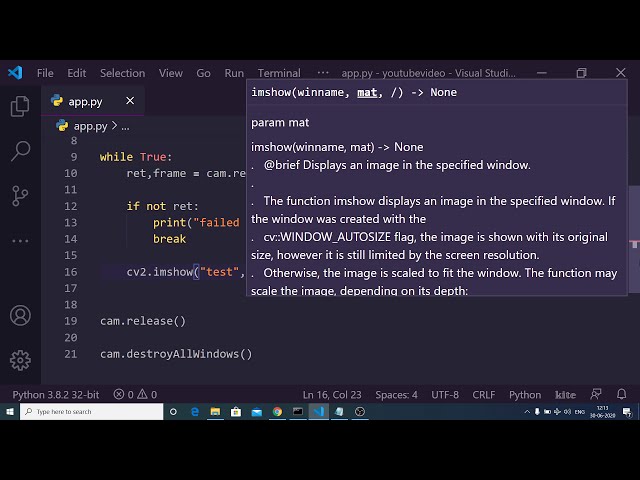The height and width of the screenshot is (480, 640).
Task: Open the View menu
Action: pos(171,73)
